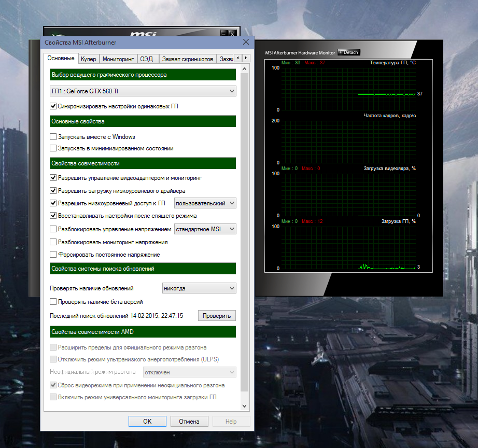Open the отключен unofficial overclocking dropdown

(x=190, y=372)
